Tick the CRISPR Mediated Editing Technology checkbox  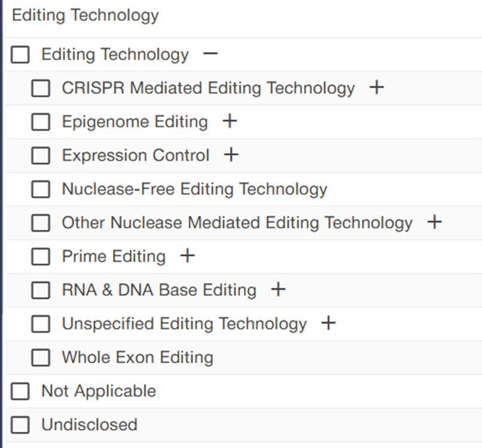coord(41,89)
